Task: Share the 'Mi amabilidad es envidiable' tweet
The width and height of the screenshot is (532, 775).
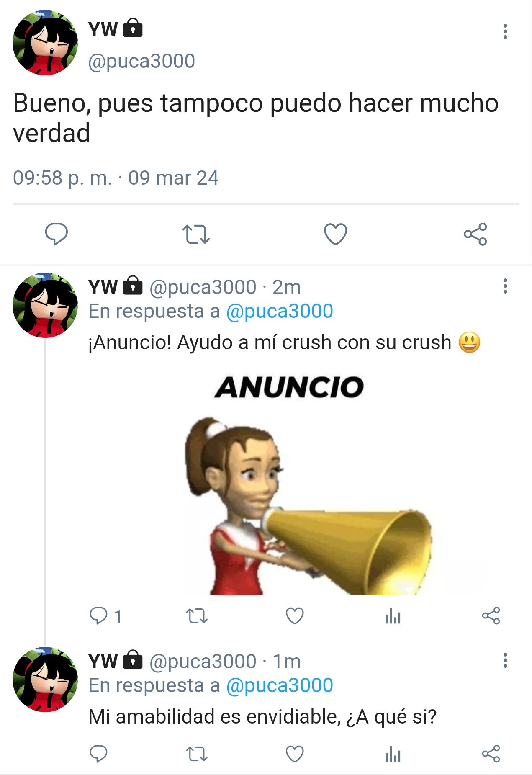Action: [x=491, y=754]
